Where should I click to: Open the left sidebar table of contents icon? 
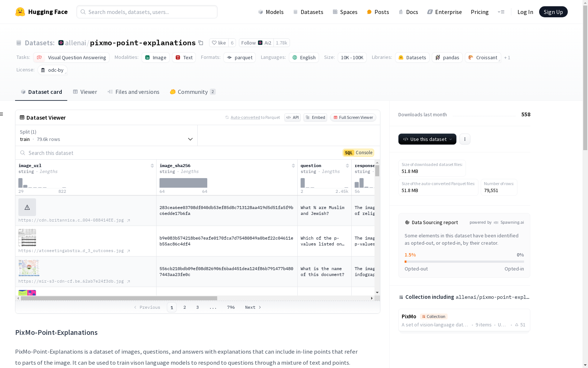pyautogui.click(x=2, y=114)
